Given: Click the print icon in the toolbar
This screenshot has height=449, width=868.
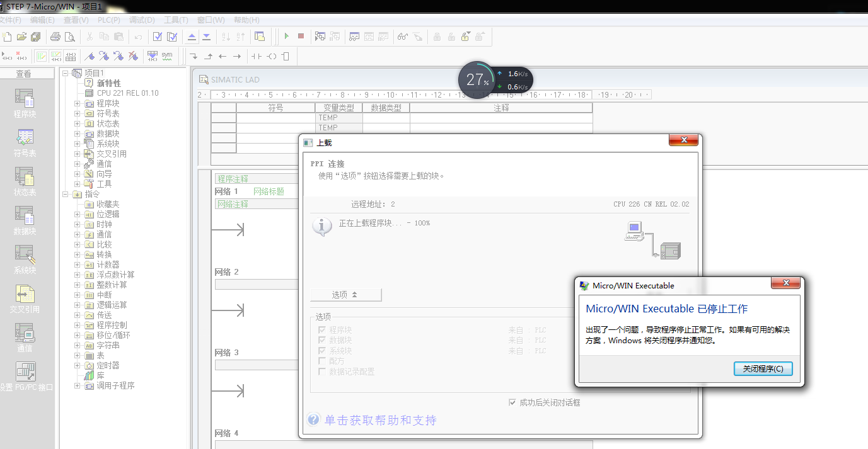Looking at the screenshot, I should (x=55, y=37).
